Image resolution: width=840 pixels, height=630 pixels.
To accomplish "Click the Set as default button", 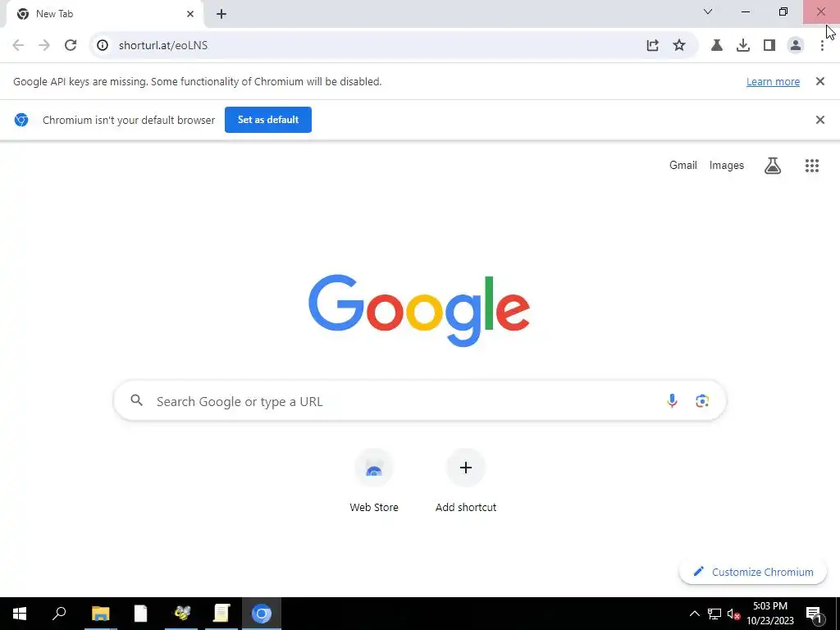I will point(268,120).
